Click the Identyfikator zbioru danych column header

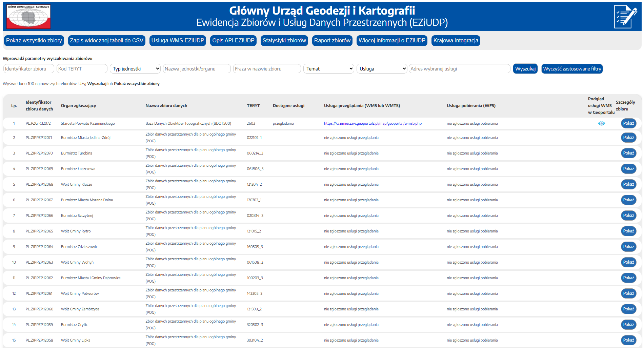click(x=39, y=106)
